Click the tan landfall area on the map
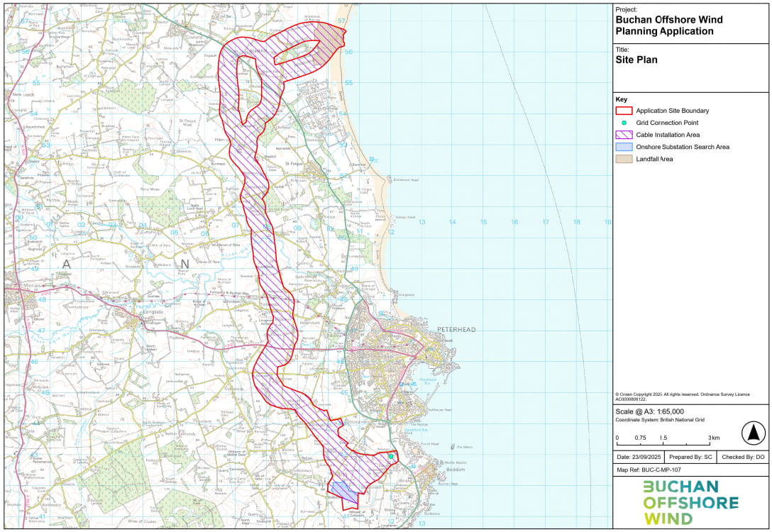This screenshot has height=532, width=772. tap(329, 36)
